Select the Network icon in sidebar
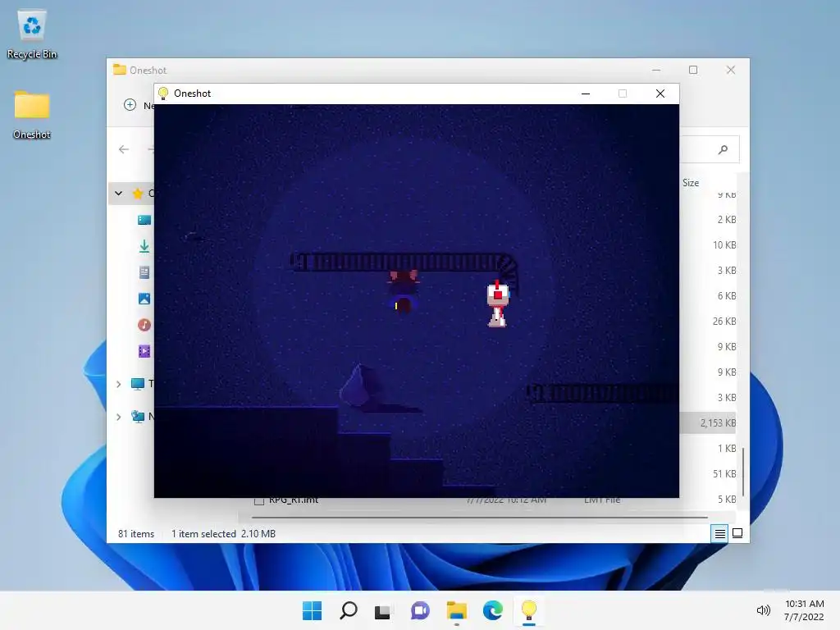Viewport: 840px width, 630px height. click(x=138, y=417)
